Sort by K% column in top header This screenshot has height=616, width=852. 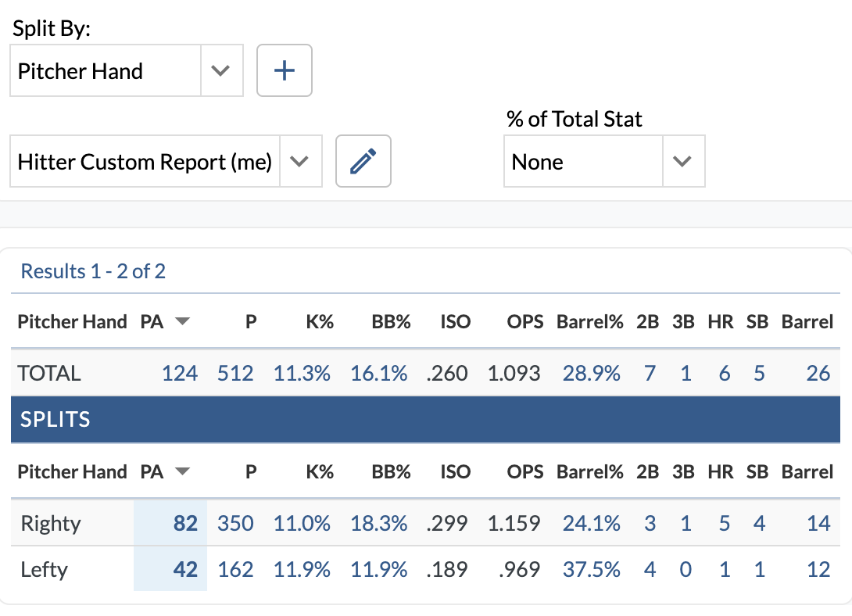[320, 321]
